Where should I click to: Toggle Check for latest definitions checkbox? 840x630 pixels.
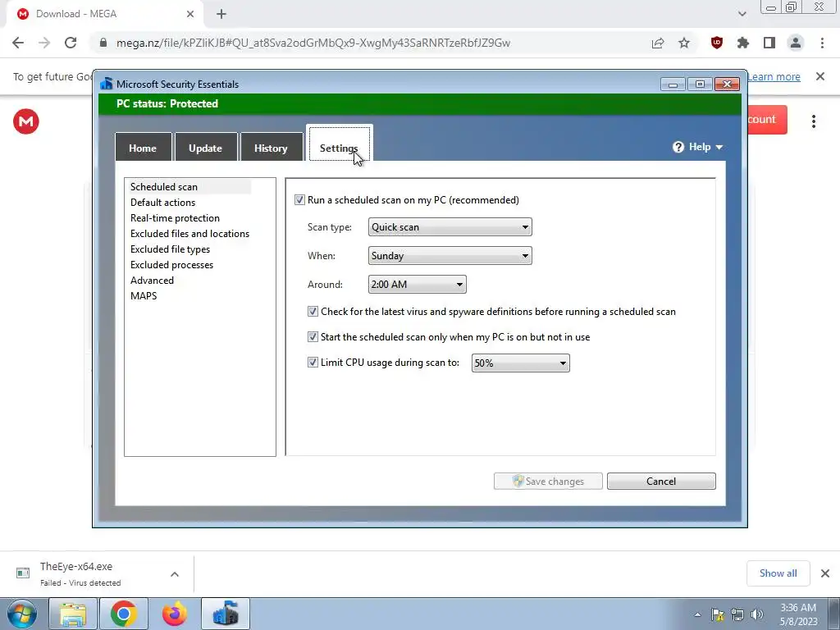click(313, 311)
